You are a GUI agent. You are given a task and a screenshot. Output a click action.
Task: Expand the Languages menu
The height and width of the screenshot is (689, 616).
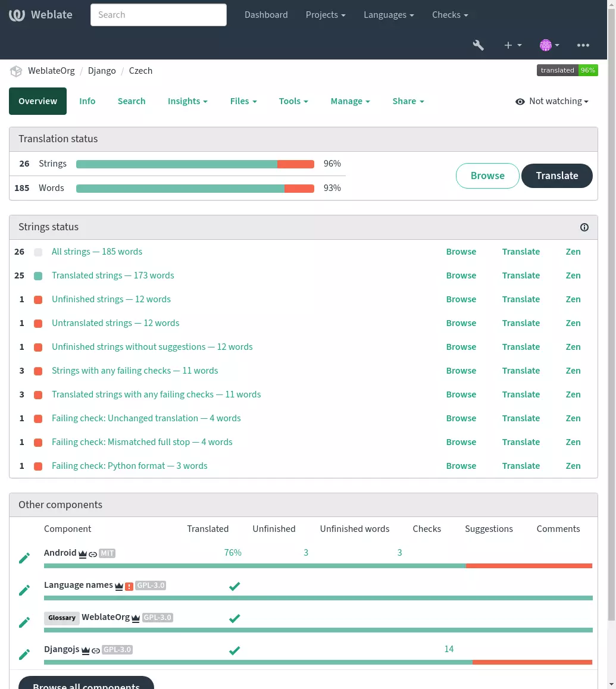389,14
